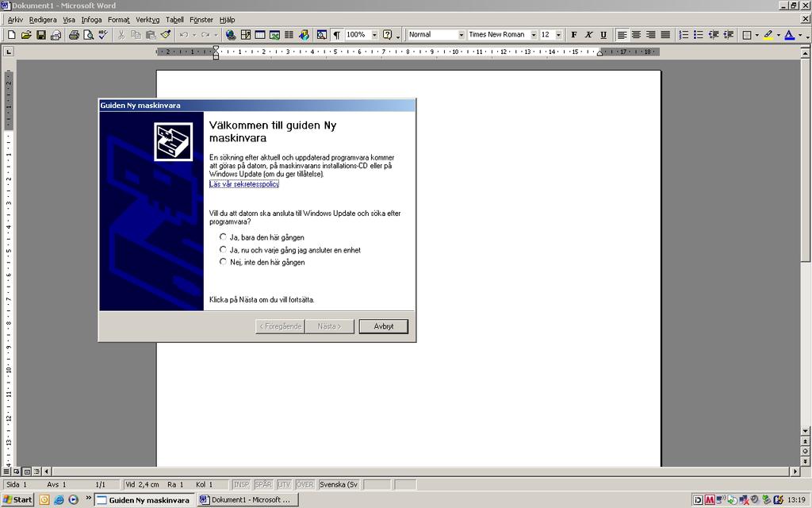The image size is (812, 508).
Task: Click the Print icon in the toolbar
Action: click(74, 35)
